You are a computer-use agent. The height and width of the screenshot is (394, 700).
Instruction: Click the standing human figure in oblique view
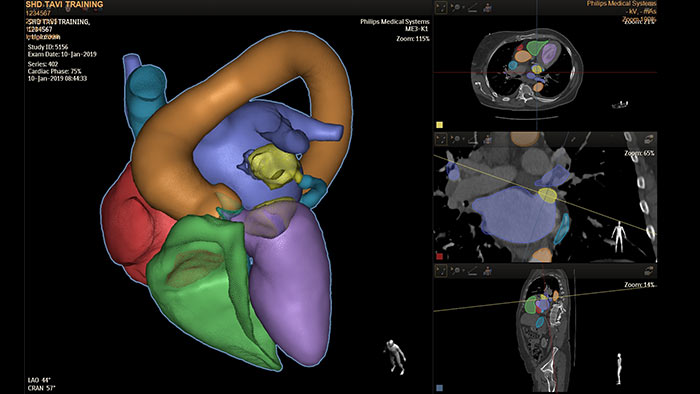tap(619, 236)
